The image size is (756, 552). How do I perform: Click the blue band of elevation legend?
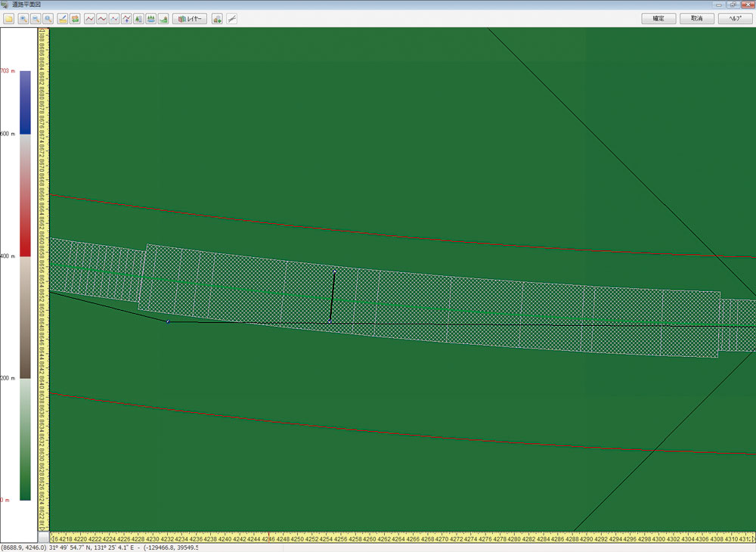pyautogui.click(x=25, y=102)
